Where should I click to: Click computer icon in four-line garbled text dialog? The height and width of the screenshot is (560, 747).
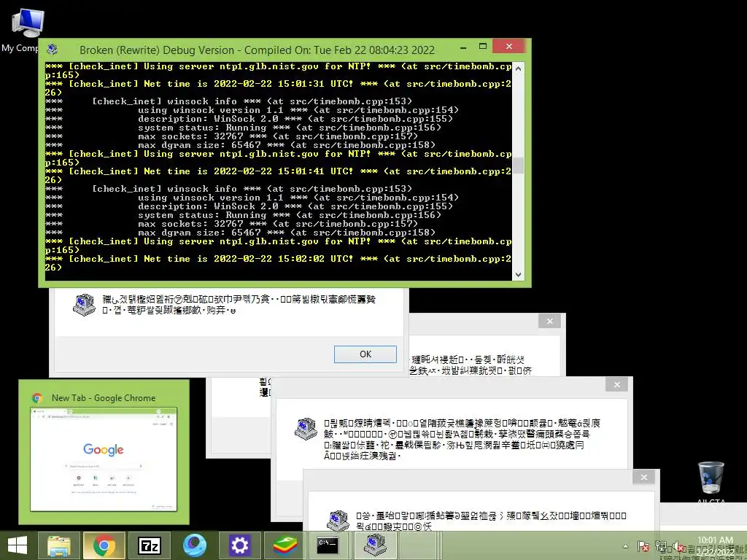(306, 429)
